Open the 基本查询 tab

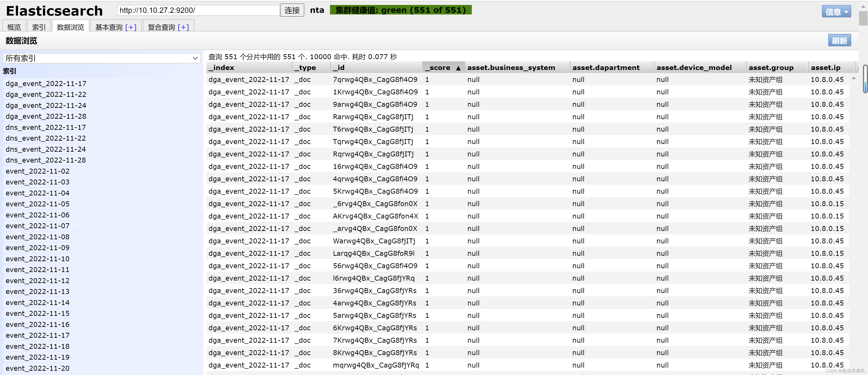(x=109, y=27)
